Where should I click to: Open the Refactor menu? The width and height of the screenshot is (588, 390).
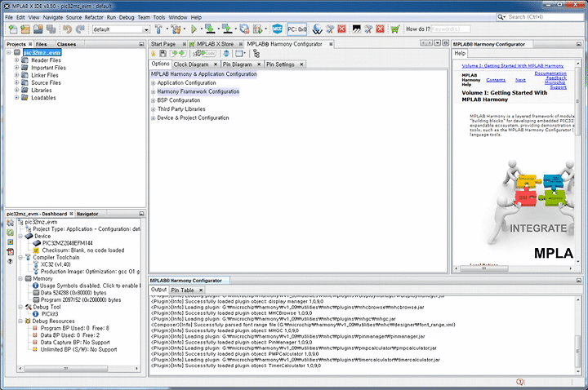[94, 17]
